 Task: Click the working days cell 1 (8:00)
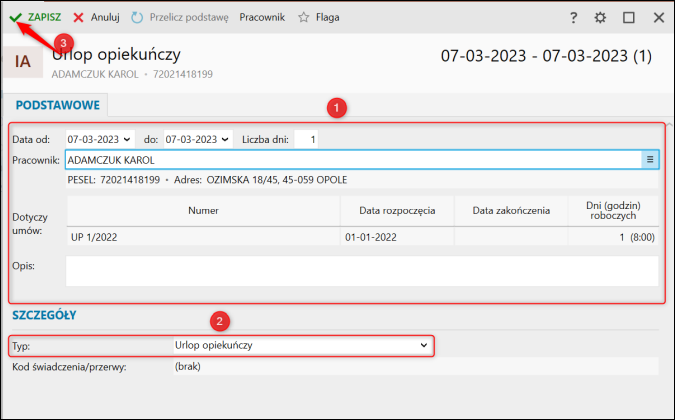tap(613, 237)
